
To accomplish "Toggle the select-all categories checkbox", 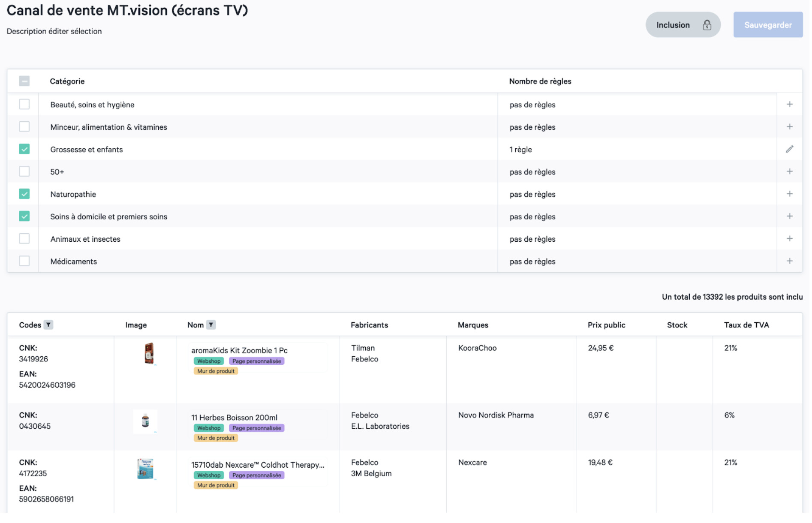I will coord(24,81).
